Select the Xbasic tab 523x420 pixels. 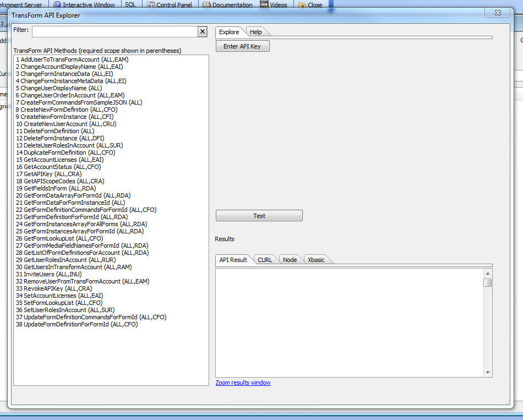tap(316, 260)
